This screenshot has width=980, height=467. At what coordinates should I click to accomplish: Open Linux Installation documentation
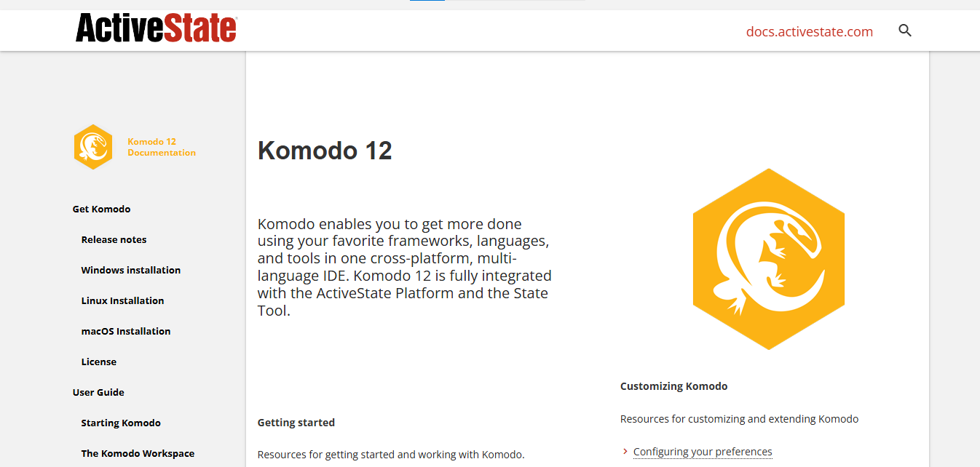pos(122,300)
